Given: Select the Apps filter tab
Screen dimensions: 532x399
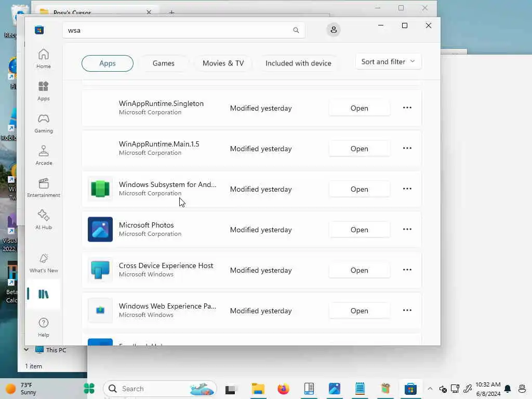Looking at the screenshot, I should 107,63.
